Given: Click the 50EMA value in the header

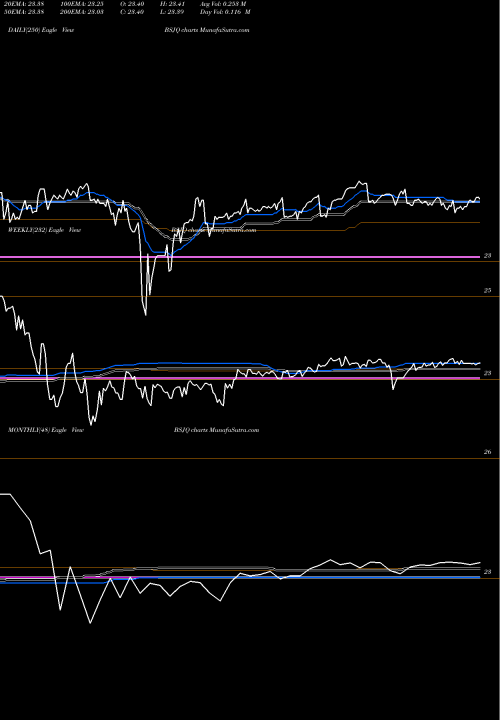Looking at the screenshot, I should 24,12.
